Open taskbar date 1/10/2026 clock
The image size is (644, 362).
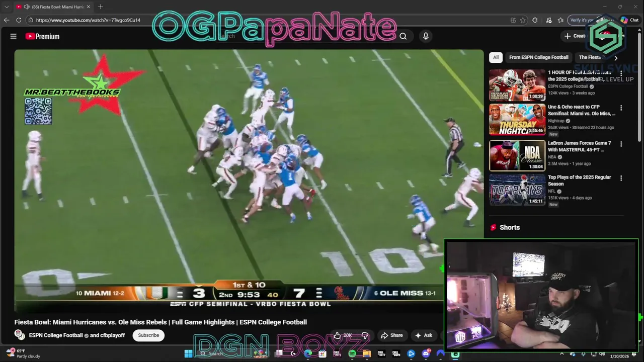619,356
